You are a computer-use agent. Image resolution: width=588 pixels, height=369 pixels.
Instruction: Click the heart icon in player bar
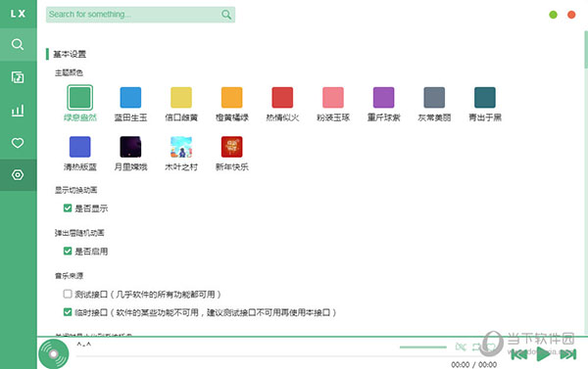(491, 346)
